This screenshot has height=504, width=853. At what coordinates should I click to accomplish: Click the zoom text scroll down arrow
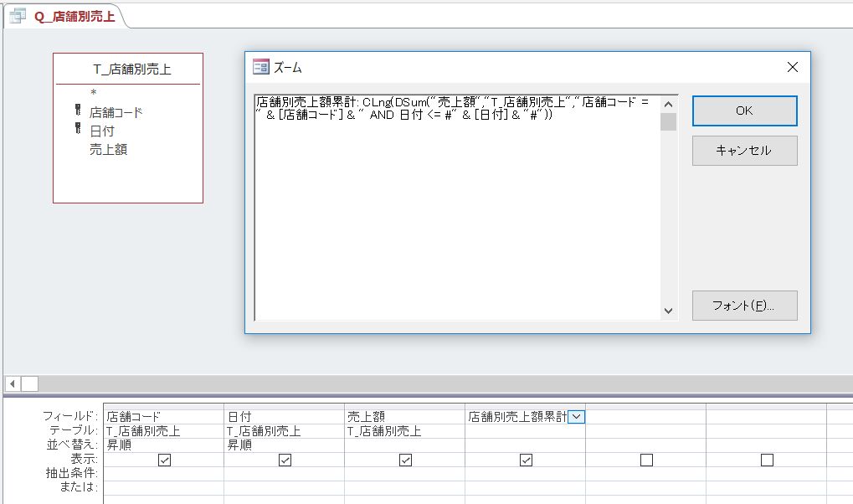pos(669,311)
